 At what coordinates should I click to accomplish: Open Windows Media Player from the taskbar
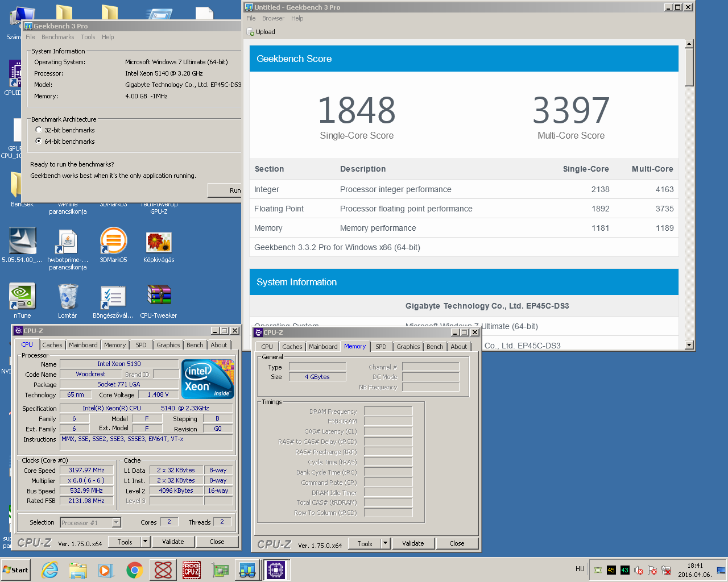tap(106, 570)
